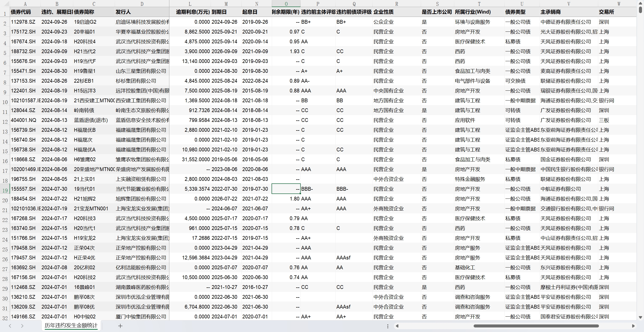Select column O header
Image resolution: width=644 pixels, height=332 pixels.
click(286, 4)
